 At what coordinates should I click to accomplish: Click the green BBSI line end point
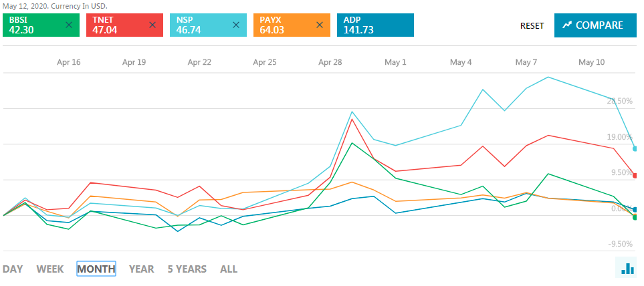click(635, 217)
